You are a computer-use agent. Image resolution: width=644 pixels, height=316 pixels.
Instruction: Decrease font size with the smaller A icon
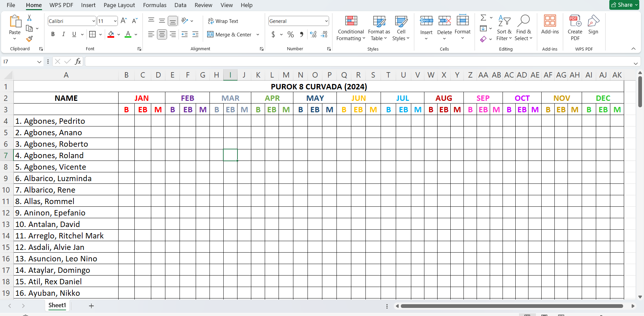[135, 21]
